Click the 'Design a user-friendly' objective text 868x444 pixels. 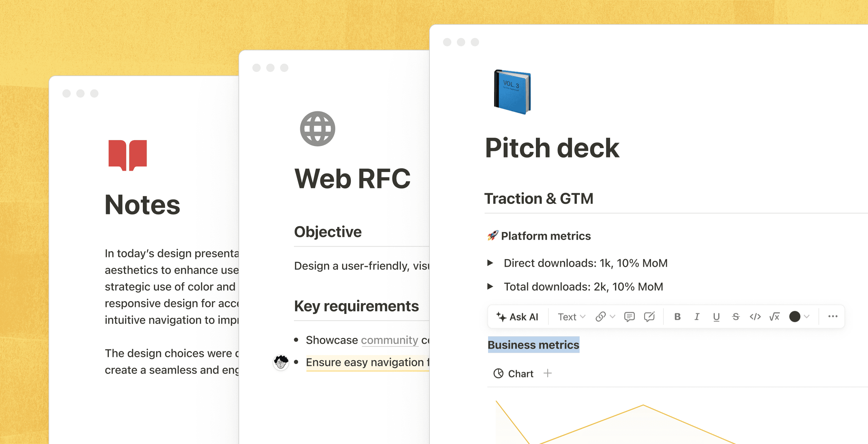[x=362, y=266]
